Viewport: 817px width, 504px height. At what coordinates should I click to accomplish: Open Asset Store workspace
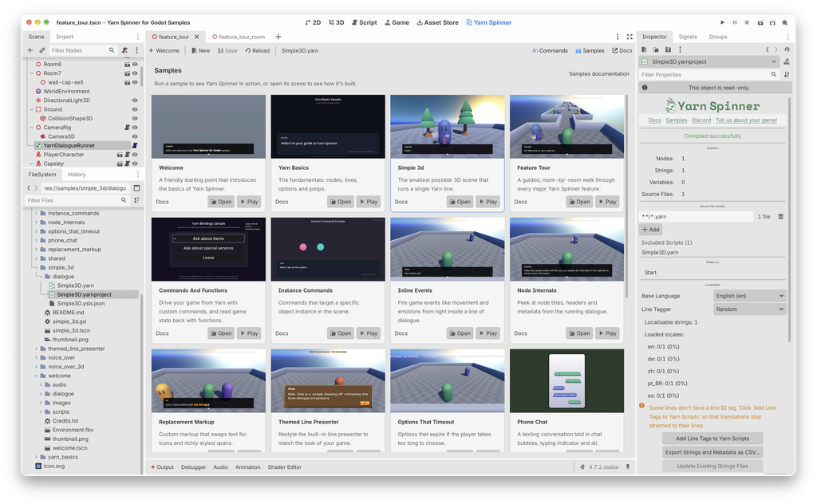coord(437,22)
